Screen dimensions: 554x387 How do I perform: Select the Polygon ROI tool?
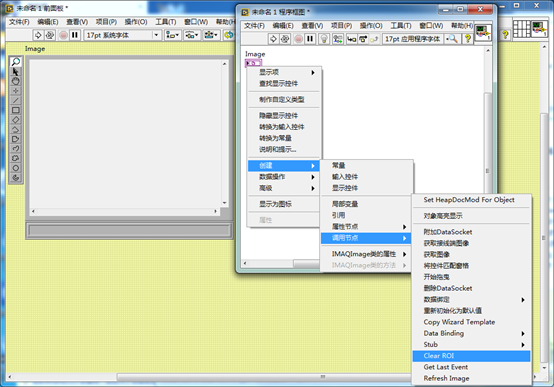(16, 139)
